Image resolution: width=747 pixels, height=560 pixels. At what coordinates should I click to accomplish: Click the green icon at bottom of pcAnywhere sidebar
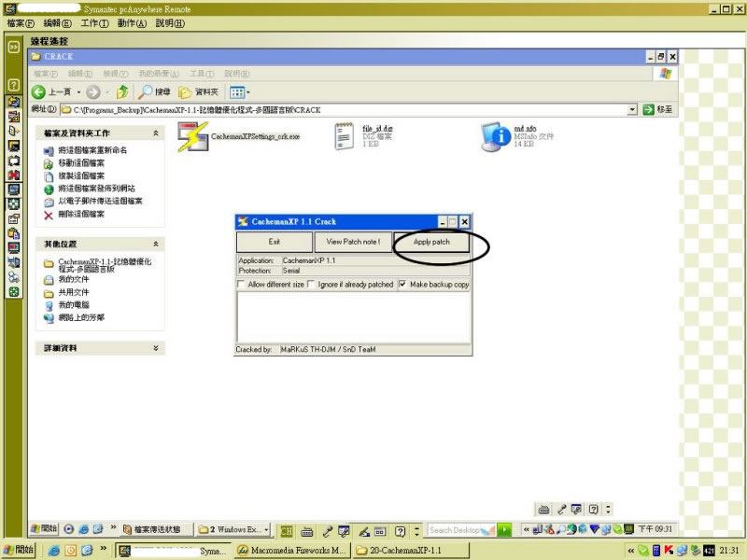14,292
